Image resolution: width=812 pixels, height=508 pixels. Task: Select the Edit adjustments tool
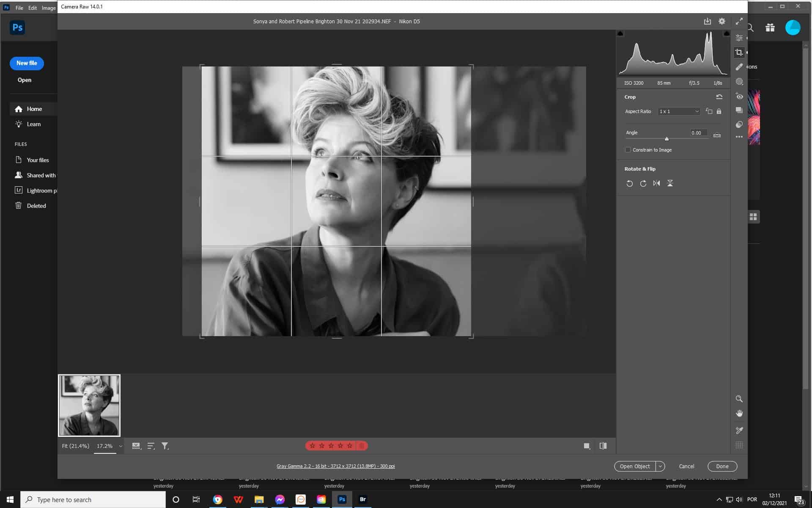tap(739, 38)
